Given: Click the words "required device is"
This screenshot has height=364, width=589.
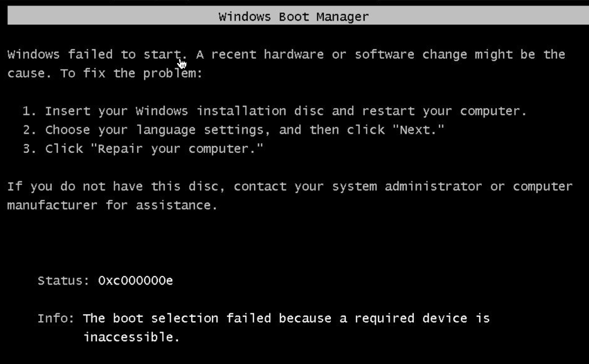Looking at the screenshot, I should click(422, 318).
